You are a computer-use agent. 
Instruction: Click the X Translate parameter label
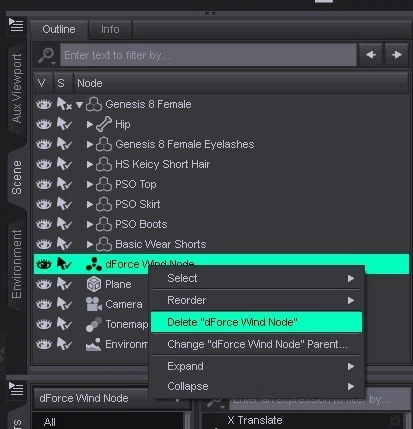click(255, 420)
